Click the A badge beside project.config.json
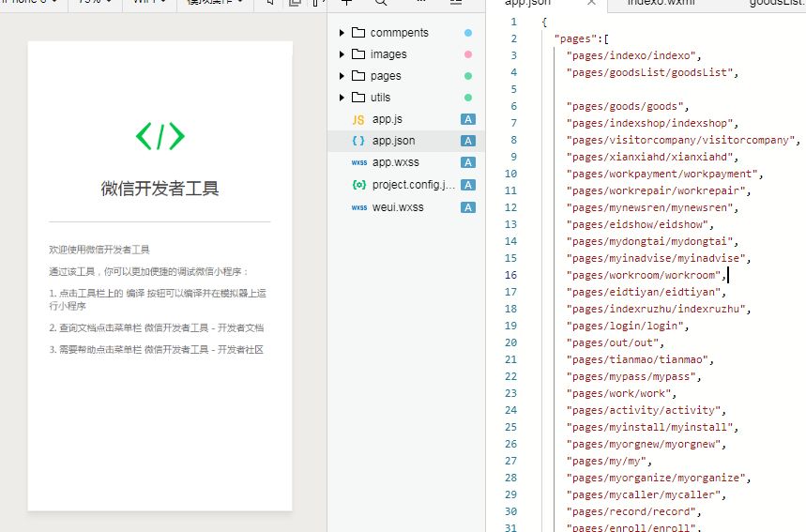 [468, 185]
